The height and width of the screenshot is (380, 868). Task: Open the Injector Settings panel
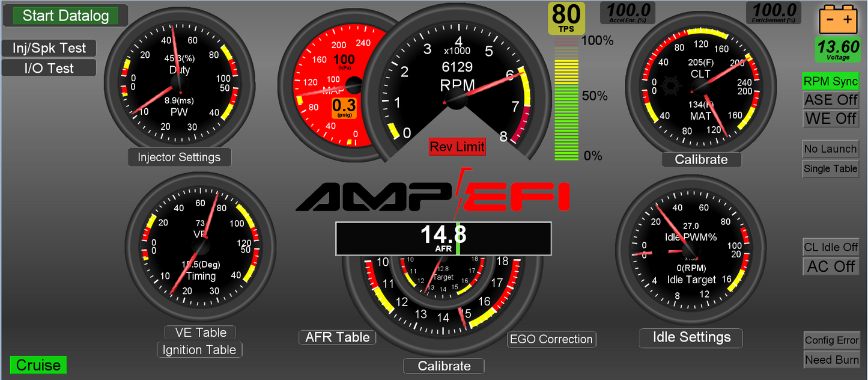(179, 158)
